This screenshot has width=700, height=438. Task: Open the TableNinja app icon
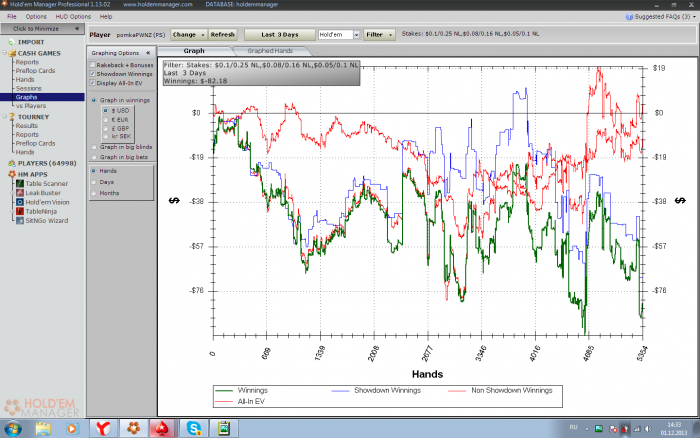pyautogui.click(x=20, y=211)
